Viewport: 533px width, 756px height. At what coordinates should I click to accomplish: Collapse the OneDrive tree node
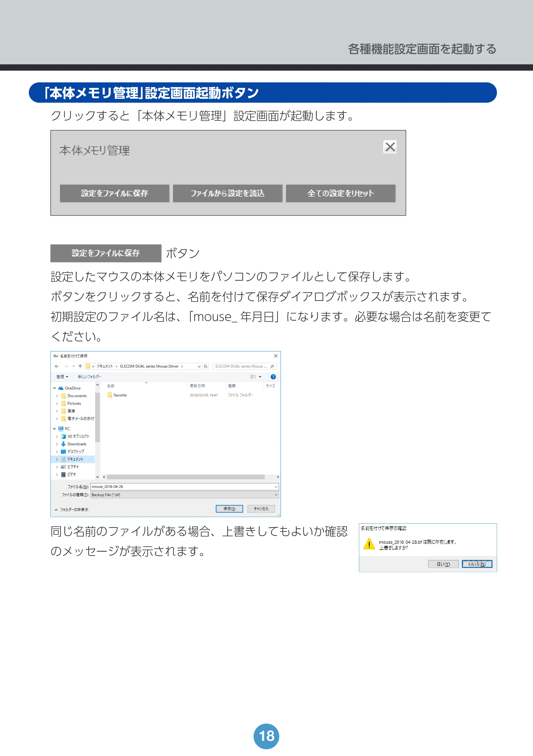tap(54, 388)
